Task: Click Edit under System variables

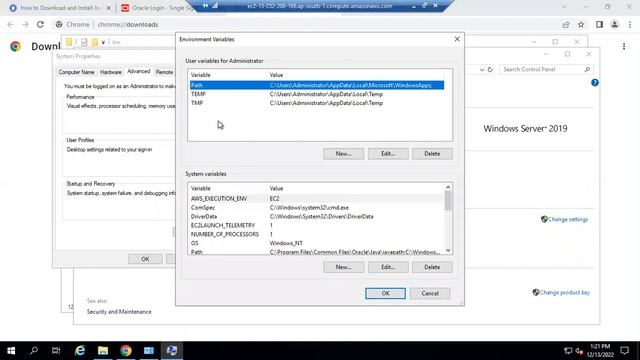Action: click(388, 267)
